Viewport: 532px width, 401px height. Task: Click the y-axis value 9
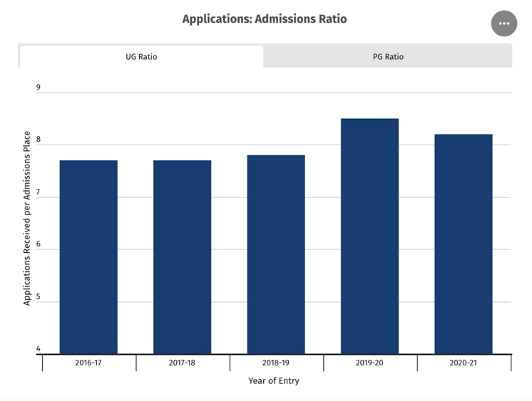(x=38, y=88)
